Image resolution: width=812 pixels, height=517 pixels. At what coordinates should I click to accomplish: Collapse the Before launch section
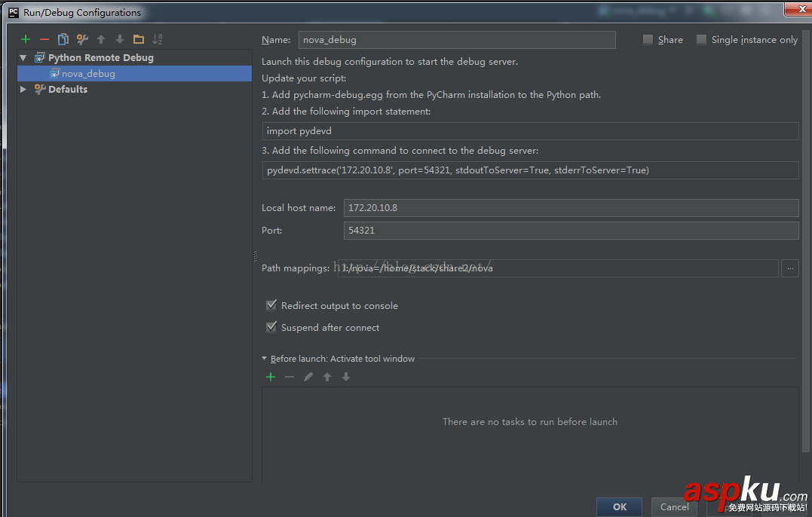click(265, 359)
